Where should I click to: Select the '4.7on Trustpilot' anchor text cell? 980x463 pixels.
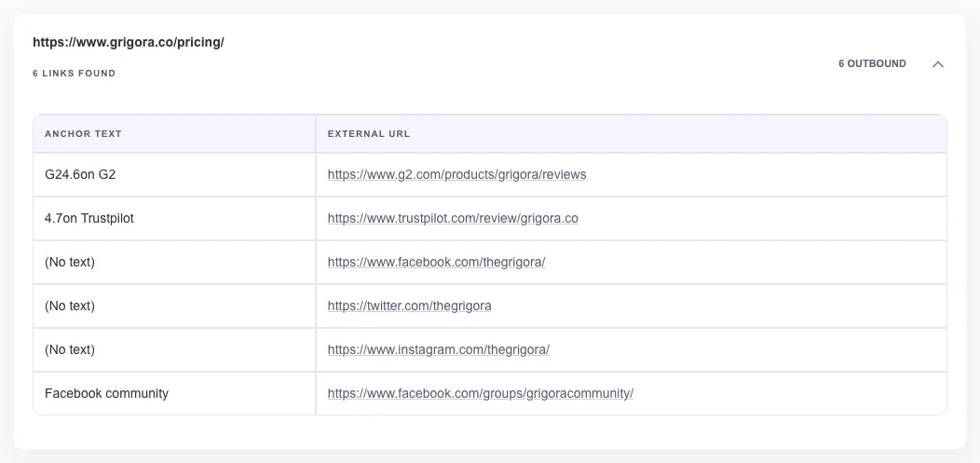click(x=174, y=218)
